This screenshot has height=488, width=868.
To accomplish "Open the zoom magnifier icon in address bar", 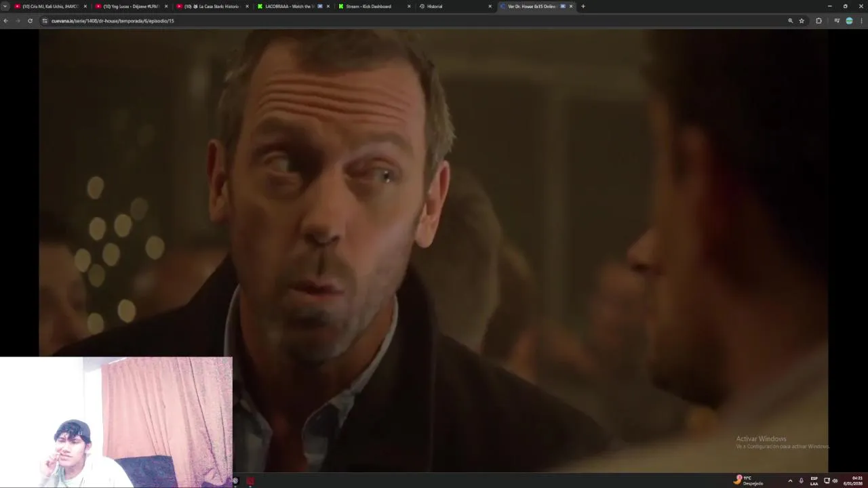I will [790, 21].
